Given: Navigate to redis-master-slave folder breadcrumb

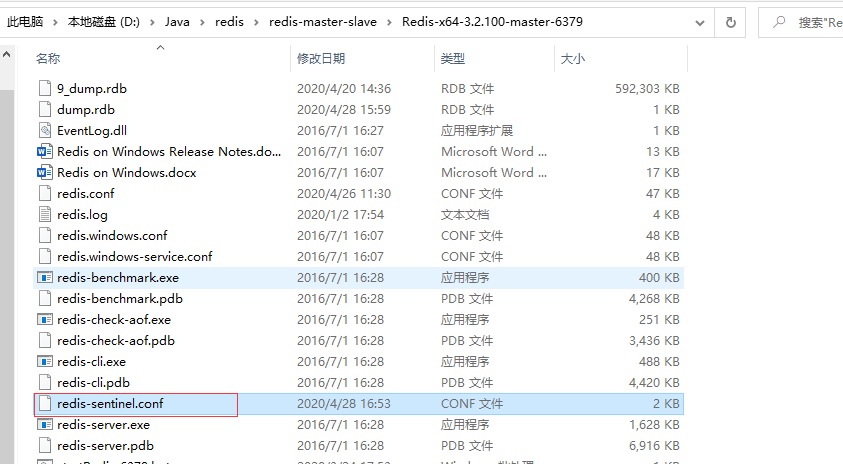Looking at the screenshot, I should pos(323,22).
